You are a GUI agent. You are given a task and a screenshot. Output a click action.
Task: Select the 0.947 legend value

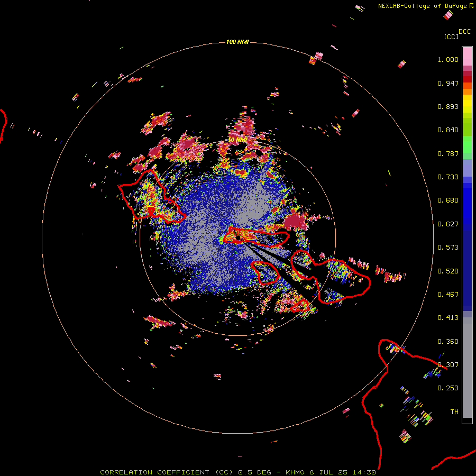tap(448, 83)
